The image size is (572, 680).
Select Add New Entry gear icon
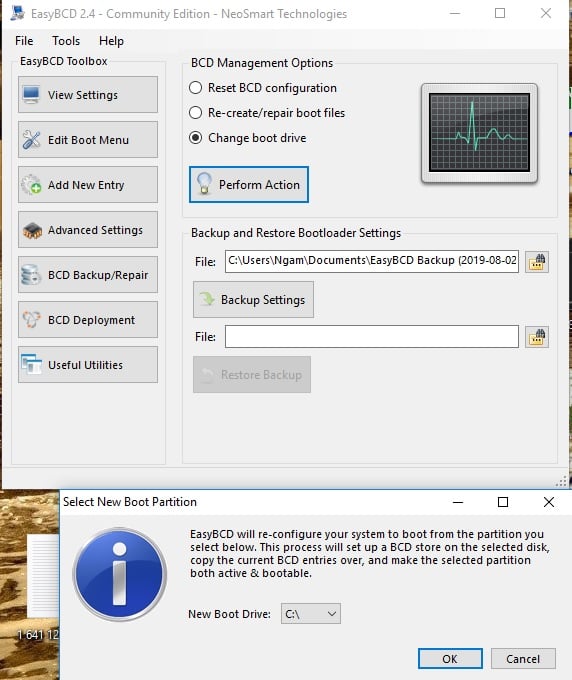(x=31, y=185)
